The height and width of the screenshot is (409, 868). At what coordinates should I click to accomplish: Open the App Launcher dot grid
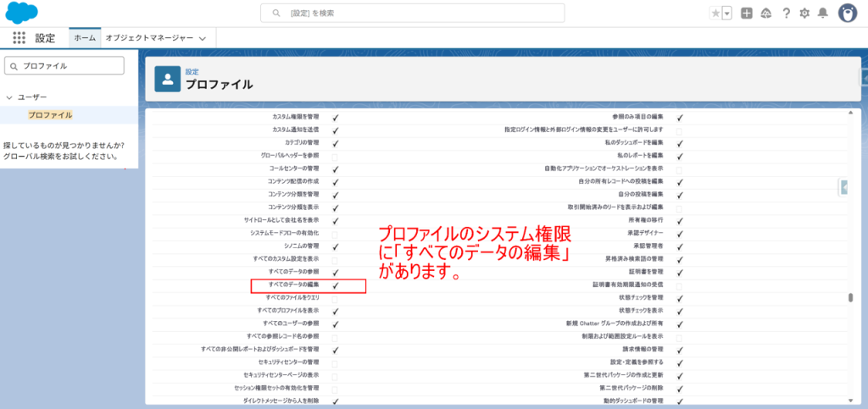[x=19, y=37]
